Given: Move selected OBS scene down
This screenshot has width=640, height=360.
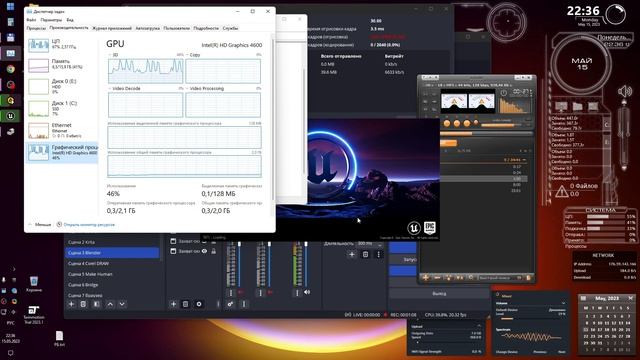Looking at the screenshot, I should 122,304.
